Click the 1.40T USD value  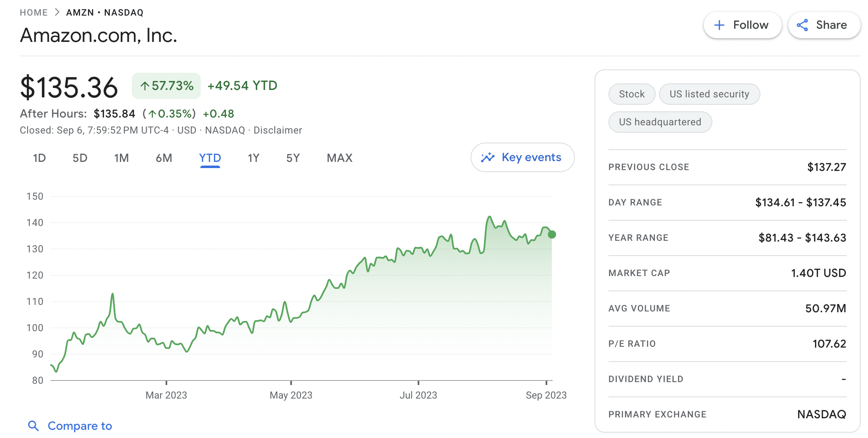[x=818, y=273]
